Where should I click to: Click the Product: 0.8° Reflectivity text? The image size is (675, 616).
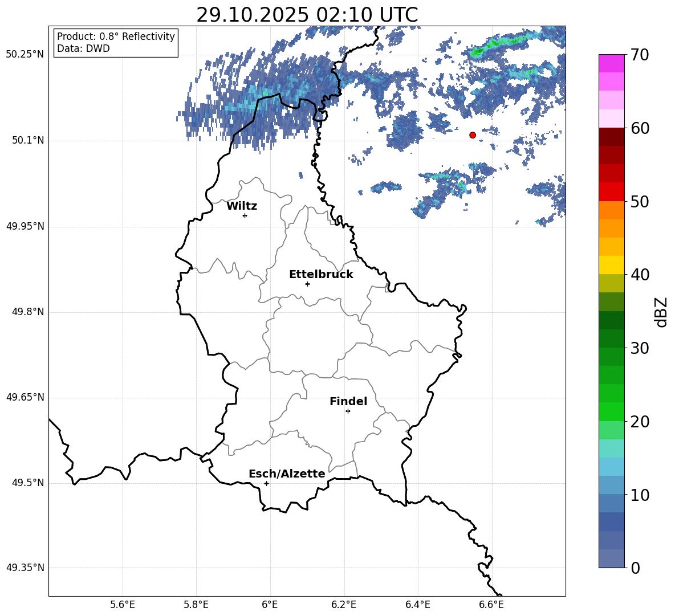[x=116, y=36]
